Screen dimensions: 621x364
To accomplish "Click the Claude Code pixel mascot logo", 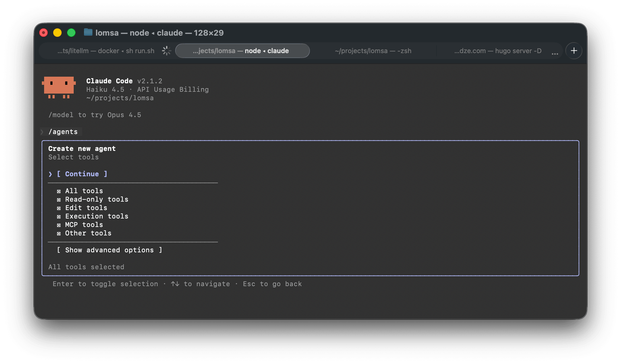I will click(59, 88).
